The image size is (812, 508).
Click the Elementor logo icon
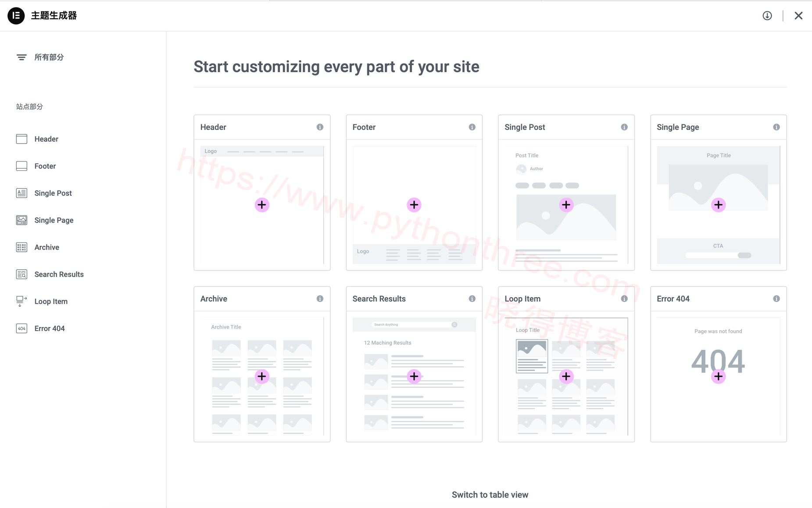coord(16,15)
